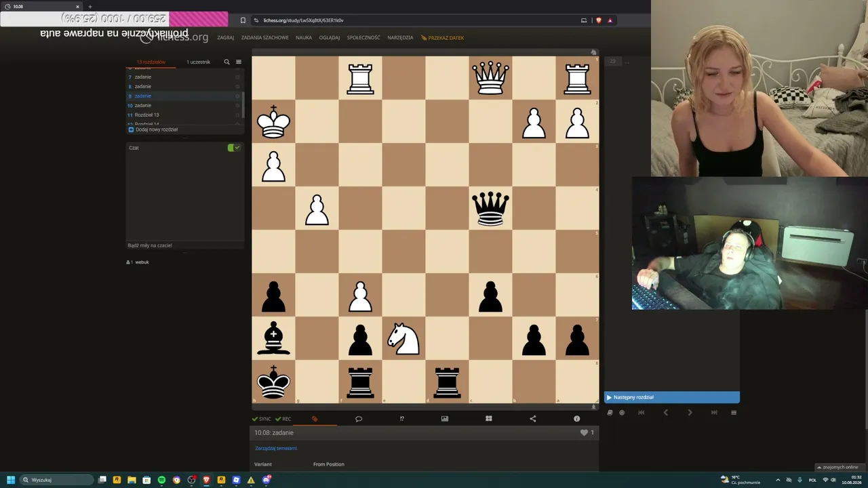This screenshot has width=868, height=488.
Task: Step back one move
Action: click(x=665, y=412)
